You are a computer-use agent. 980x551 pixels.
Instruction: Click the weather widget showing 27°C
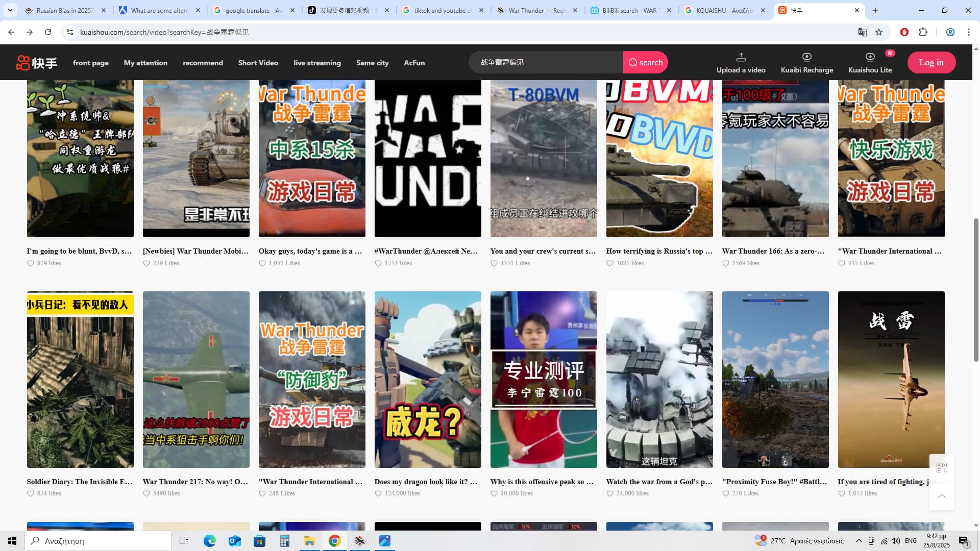click(x=799, y=541)
